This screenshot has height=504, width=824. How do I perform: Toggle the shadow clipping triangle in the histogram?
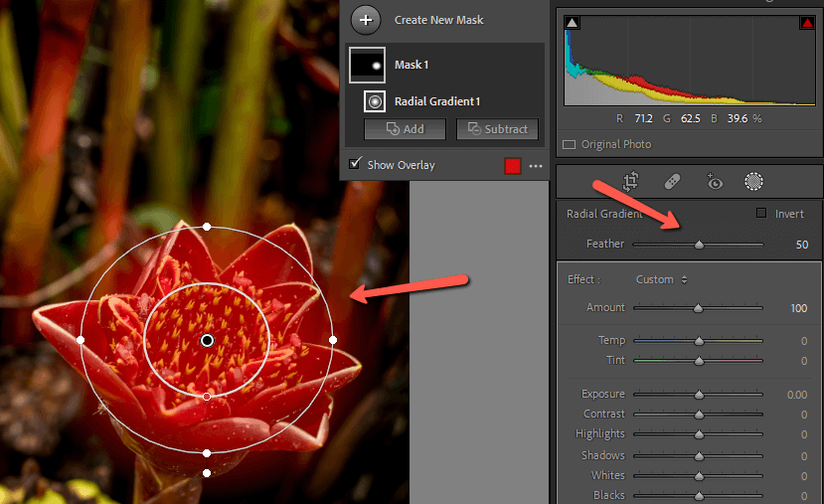[573, 23]
